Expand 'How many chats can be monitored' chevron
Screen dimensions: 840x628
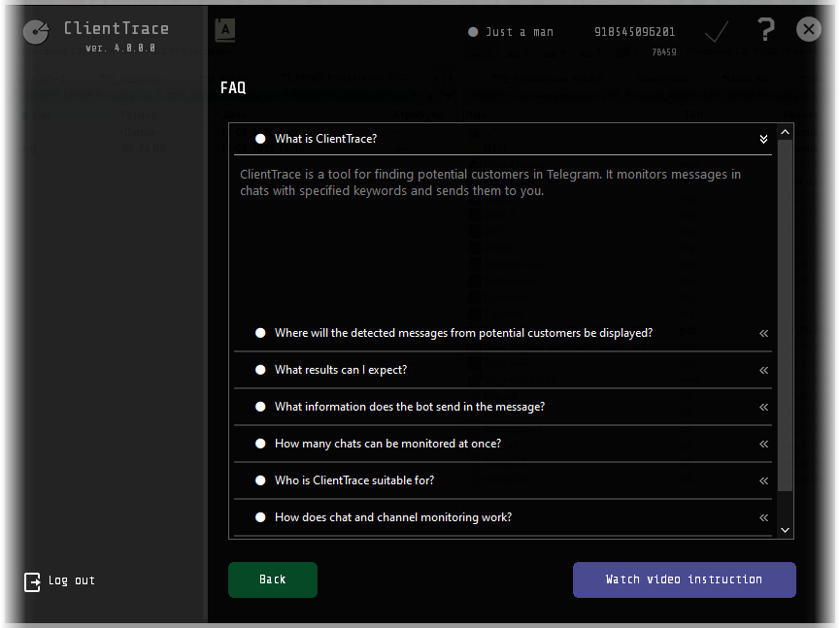[x=764, y=444]
